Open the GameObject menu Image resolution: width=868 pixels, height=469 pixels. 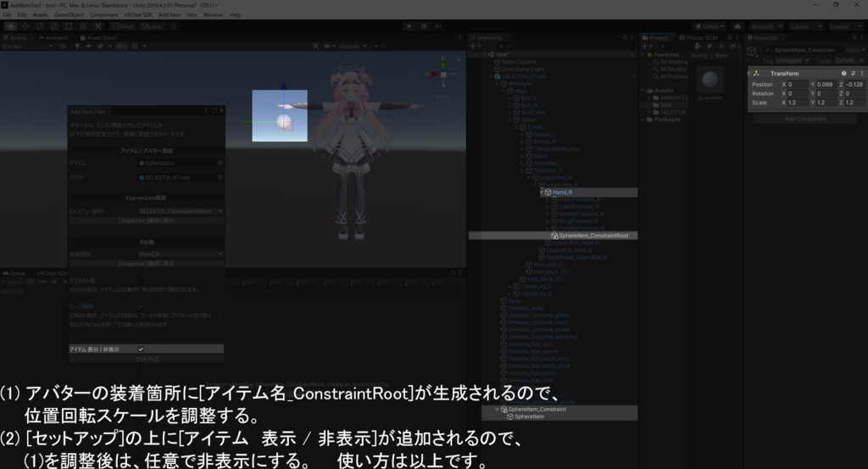69,15
